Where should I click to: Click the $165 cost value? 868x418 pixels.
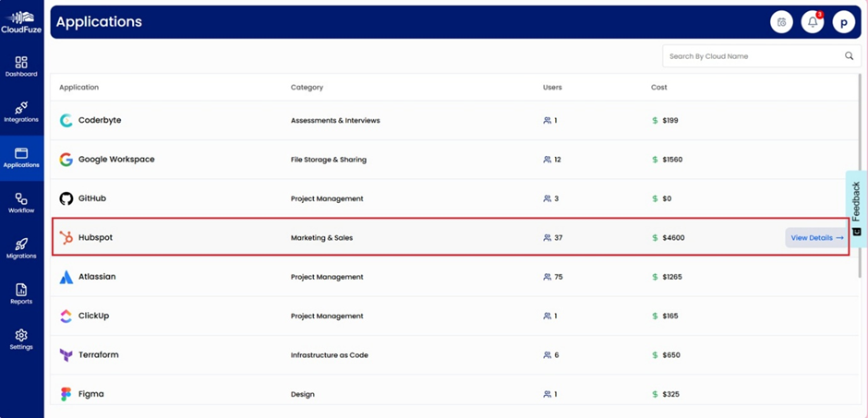[670, 316]
